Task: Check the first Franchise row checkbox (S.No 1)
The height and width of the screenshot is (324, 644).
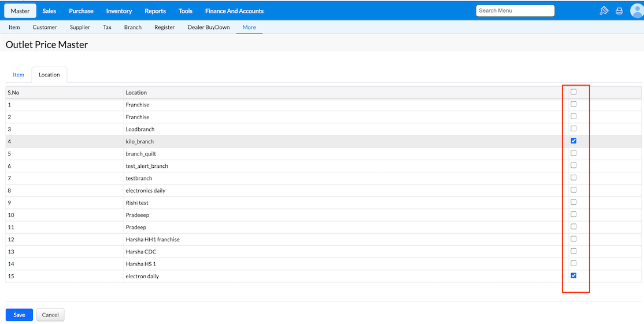Action: (x=574, y=104)
